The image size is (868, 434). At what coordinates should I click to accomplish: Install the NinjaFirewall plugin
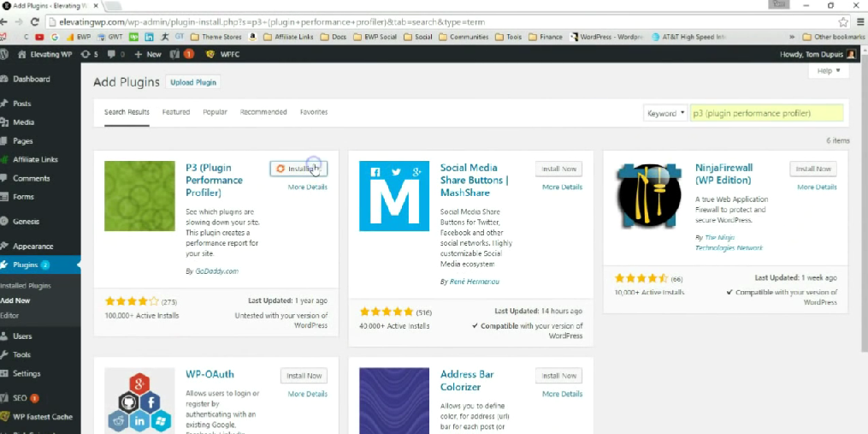coord(813,169)
